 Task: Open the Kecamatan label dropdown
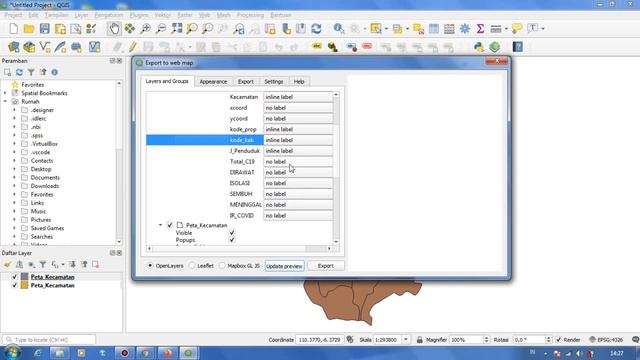(x=298, y=97)
